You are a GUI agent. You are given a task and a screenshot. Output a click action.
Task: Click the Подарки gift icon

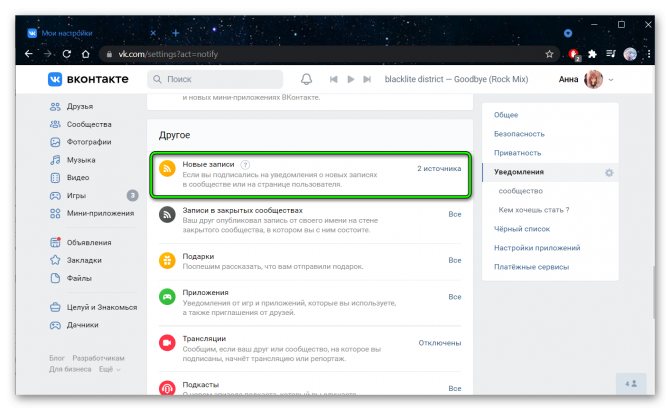coord(167,260)
